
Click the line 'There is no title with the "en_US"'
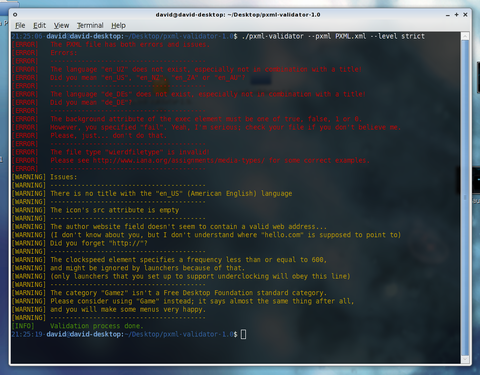pos(171,193)
